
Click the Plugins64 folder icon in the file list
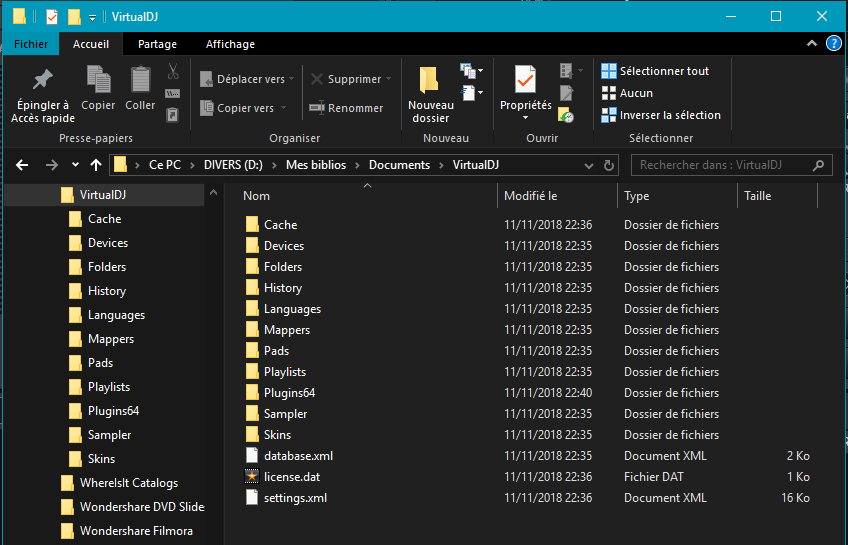[x=252, y=393]
